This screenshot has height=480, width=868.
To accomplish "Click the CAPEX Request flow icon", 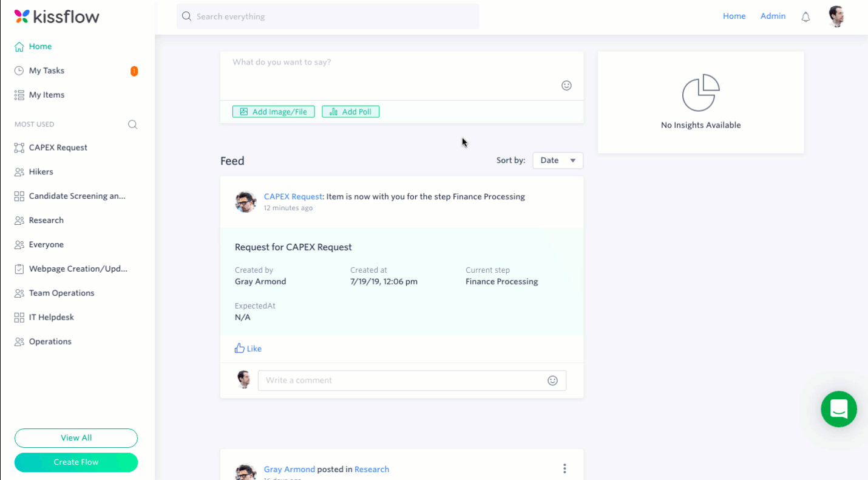I will click(x=19, y=148).
